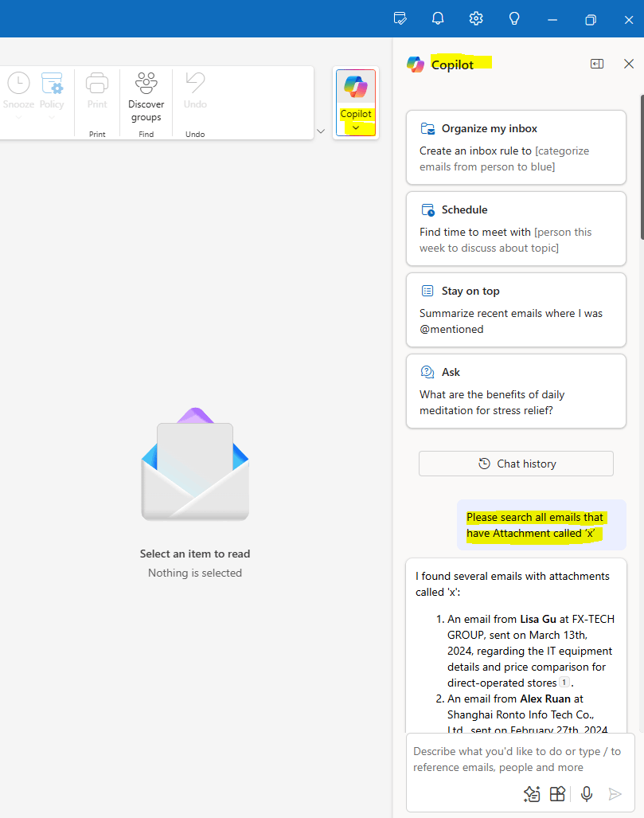Viewport: 644px width, 818px height.
Task: Activate the microphone for voice input
Action: coord(586,793)
